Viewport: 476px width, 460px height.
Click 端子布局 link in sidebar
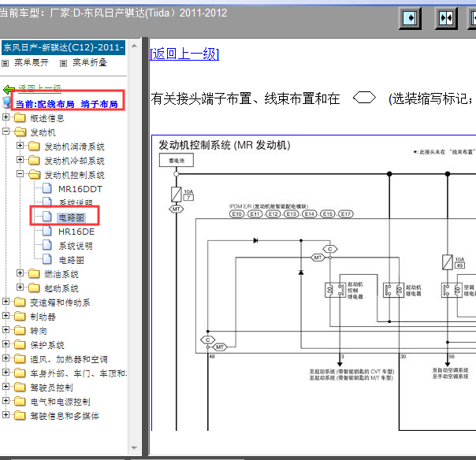(99, 104)
